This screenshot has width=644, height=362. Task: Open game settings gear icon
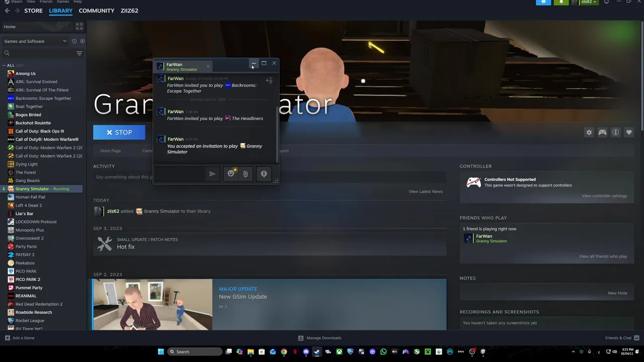[x=589, y=132]
